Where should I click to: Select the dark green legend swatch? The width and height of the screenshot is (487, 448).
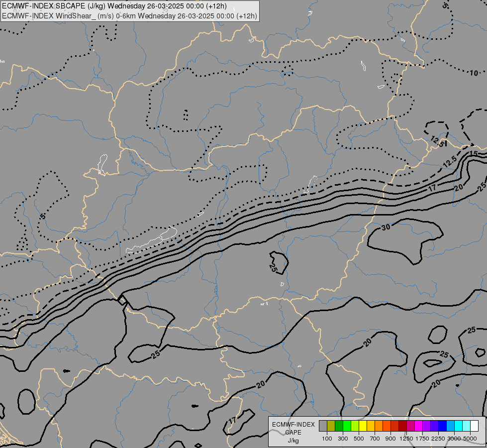coord(339,426)
